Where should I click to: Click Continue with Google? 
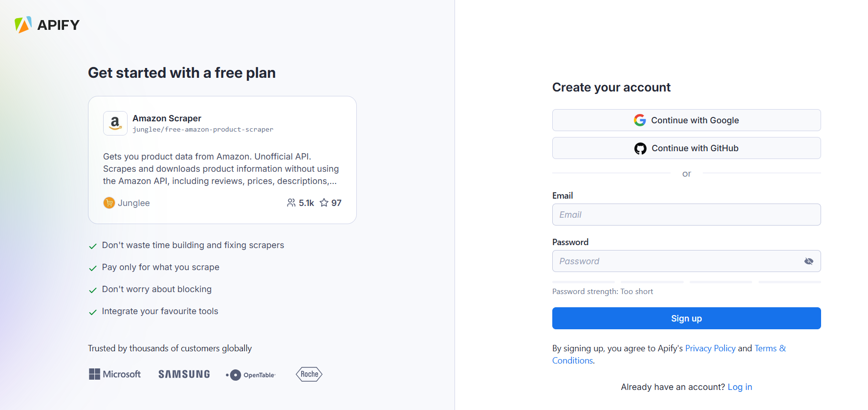tap(686, 120)
